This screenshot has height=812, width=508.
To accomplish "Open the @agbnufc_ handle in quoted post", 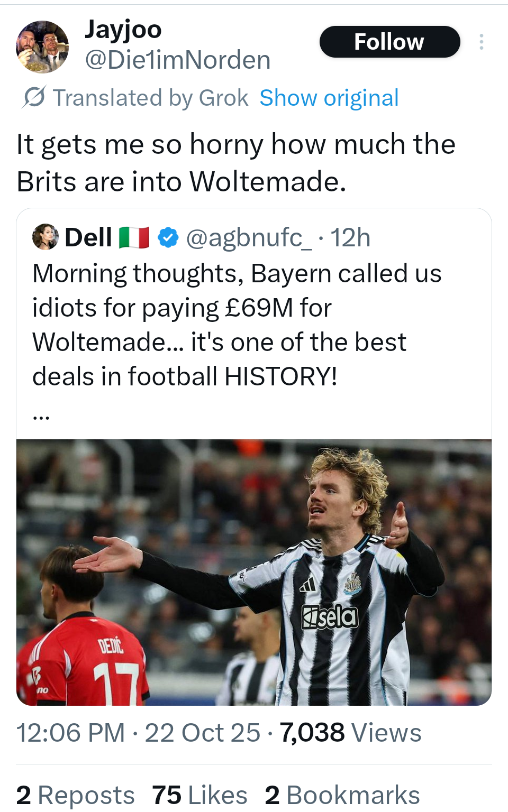I will pyautogui.click(x=249, y=237).
